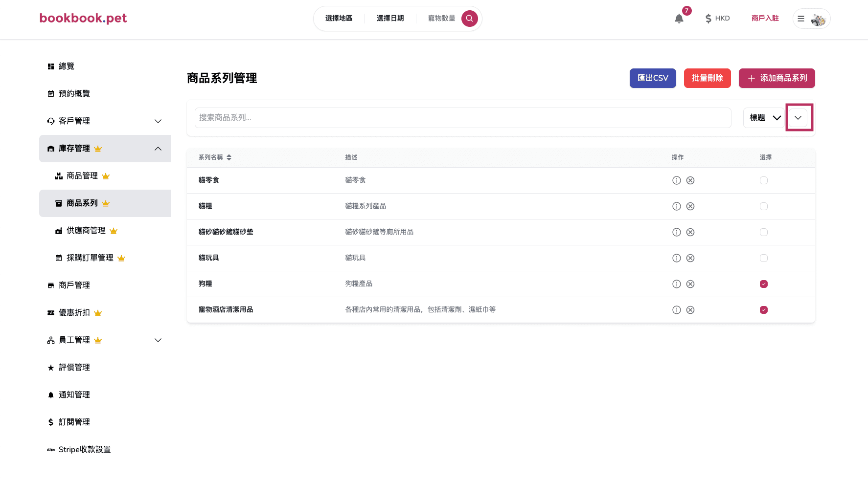This screenshot has width=868, height=480.
Task: Open 商品系列 in sidebar
Action: tap(105, 203)
